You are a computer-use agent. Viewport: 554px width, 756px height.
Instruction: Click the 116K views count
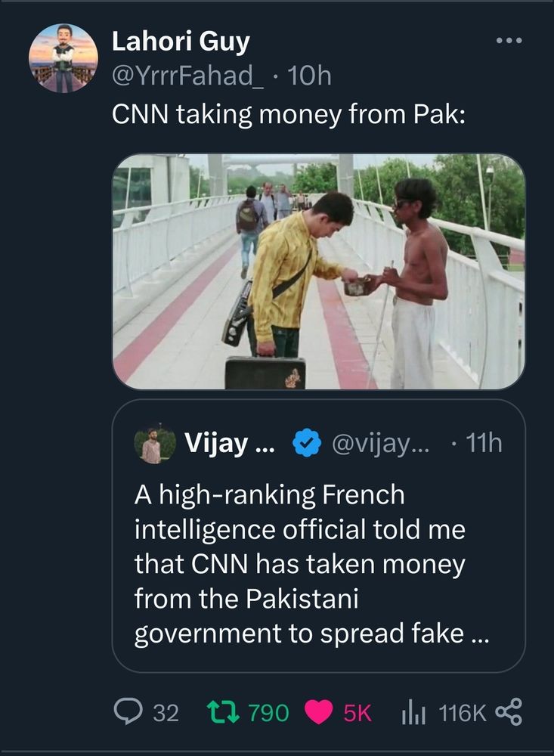[x=463, y=712]
